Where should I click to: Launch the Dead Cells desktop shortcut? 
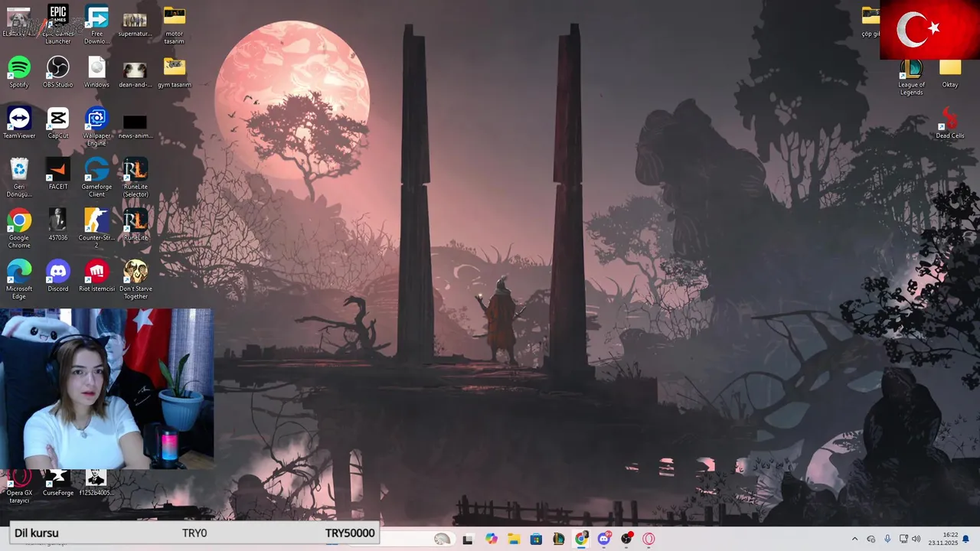950,123
